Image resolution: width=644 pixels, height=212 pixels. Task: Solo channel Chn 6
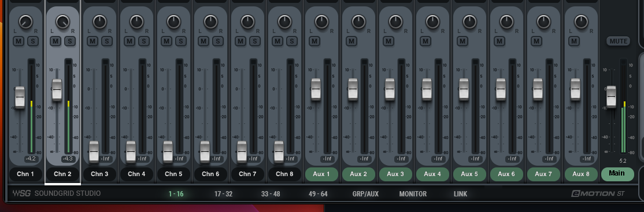tap(218, 41)
